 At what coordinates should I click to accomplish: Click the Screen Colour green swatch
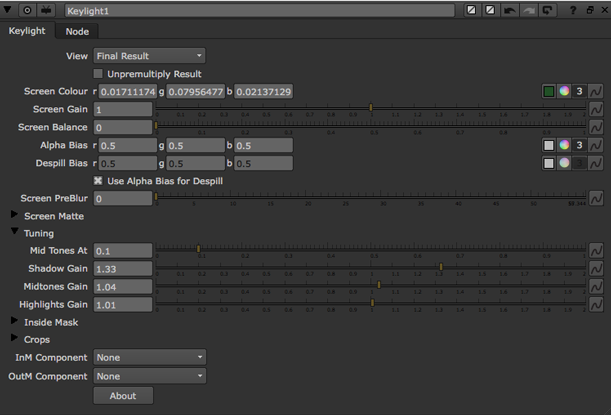[x=549, y=91]
